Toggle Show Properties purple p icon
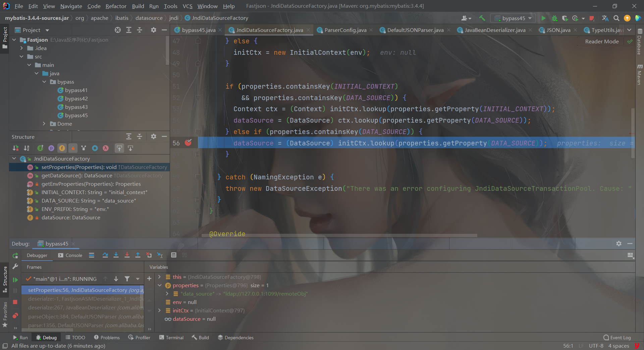Image resolution: width=644 pixels, height=350 pixels. (51, 148)
